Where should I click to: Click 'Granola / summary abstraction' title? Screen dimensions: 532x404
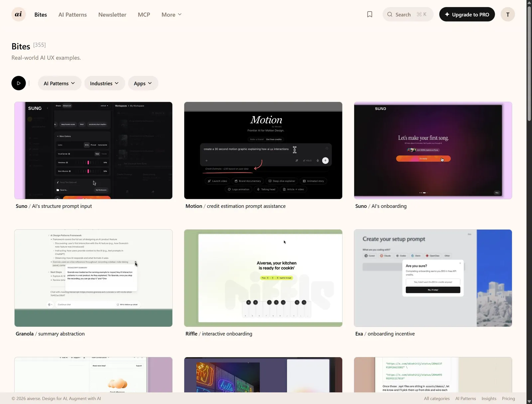point(50,334)
